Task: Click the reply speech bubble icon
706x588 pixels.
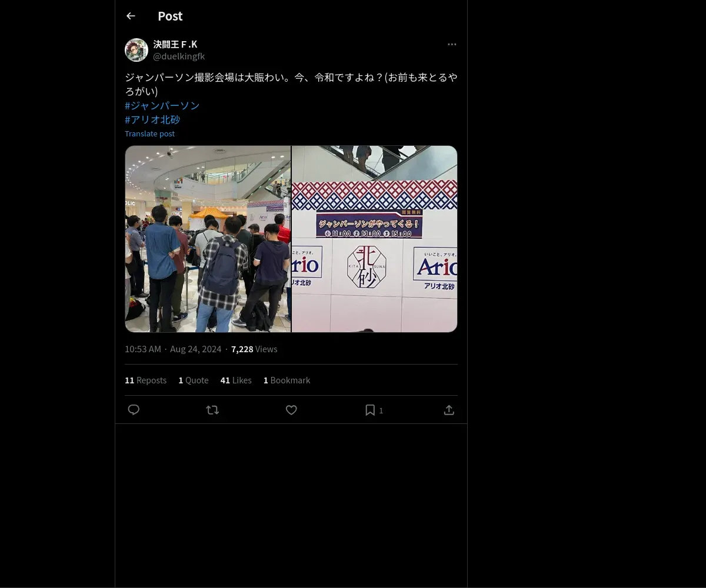Action: (x=134, y=410)
